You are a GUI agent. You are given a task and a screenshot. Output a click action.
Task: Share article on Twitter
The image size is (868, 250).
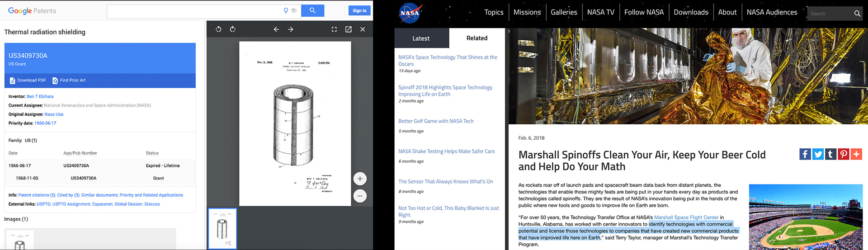pyautogui.click(x=818, y=154)
